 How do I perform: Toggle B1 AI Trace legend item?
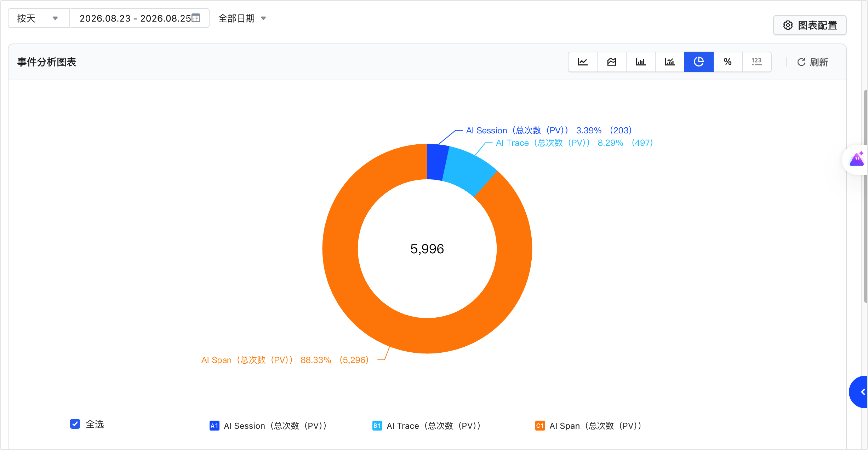point(427,426)
